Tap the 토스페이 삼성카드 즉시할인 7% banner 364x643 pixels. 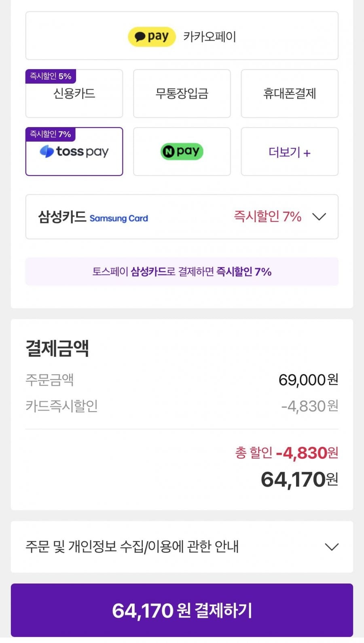tap(182, 272)
